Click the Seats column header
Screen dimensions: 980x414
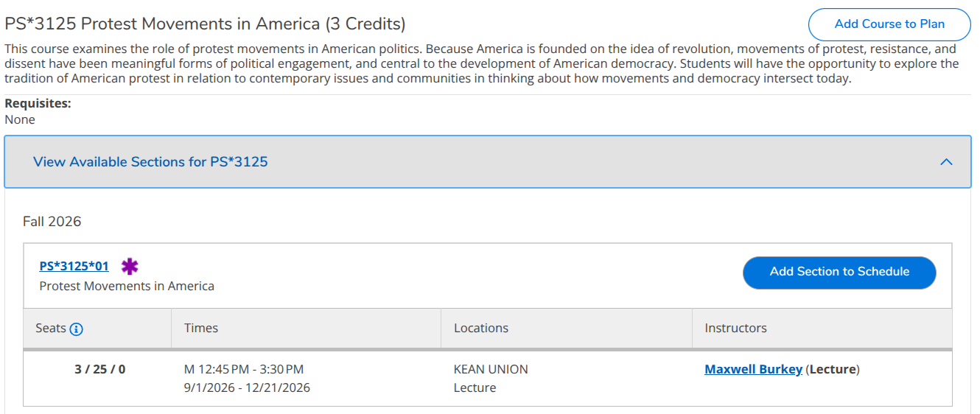pyautogui.click(x=51, y=328)
